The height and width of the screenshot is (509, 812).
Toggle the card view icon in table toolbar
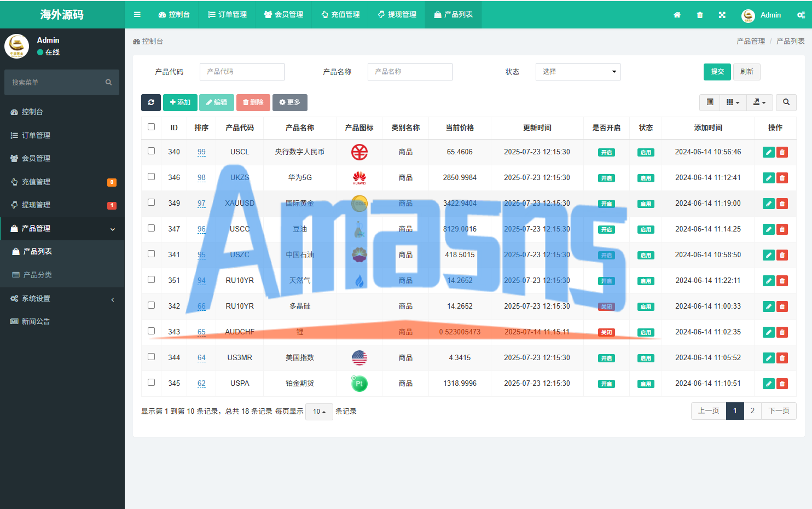click(x=710, y=102)
